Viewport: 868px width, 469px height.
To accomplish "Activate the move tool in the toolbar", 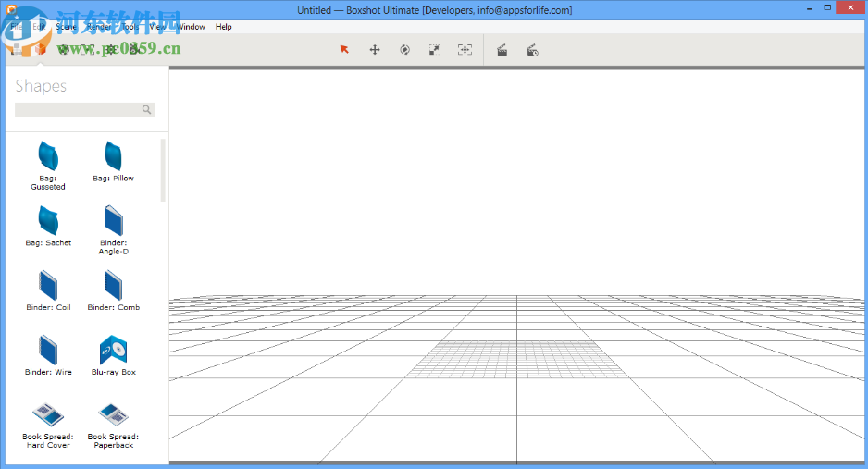I will click(x=375, y=50).
